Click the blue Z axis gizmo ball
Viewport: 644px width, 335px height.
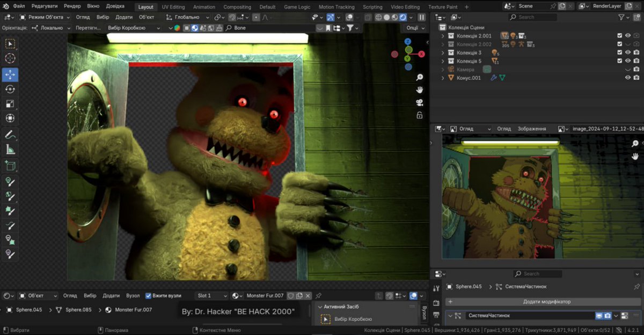[408, 41]
